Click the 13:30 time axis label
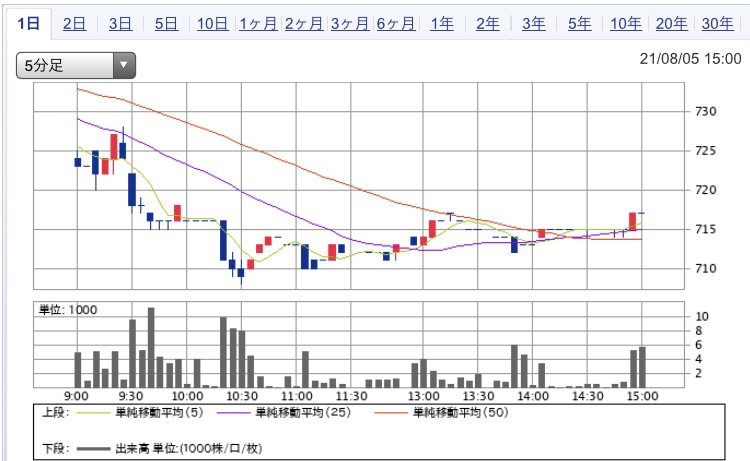 click(x=478, y=396)
